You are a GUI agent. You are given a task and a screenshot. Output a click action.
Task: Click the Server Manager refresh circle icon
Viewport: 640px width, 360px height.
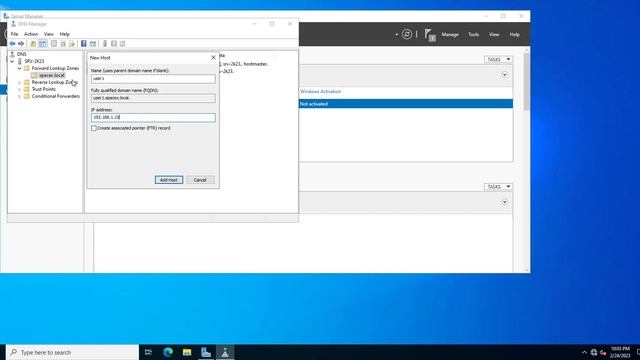[407, 34]
